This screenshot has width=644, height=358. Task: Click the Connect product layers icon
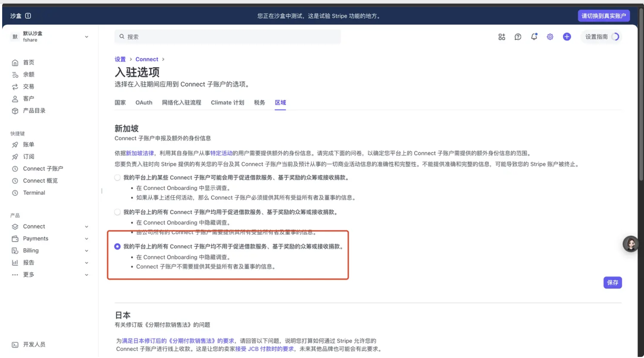(x=15, y=227)
